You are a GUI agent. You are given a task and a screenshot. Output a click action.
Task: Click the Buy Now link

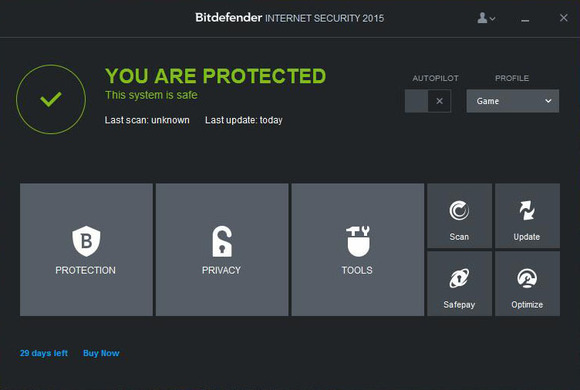point(101,353)
